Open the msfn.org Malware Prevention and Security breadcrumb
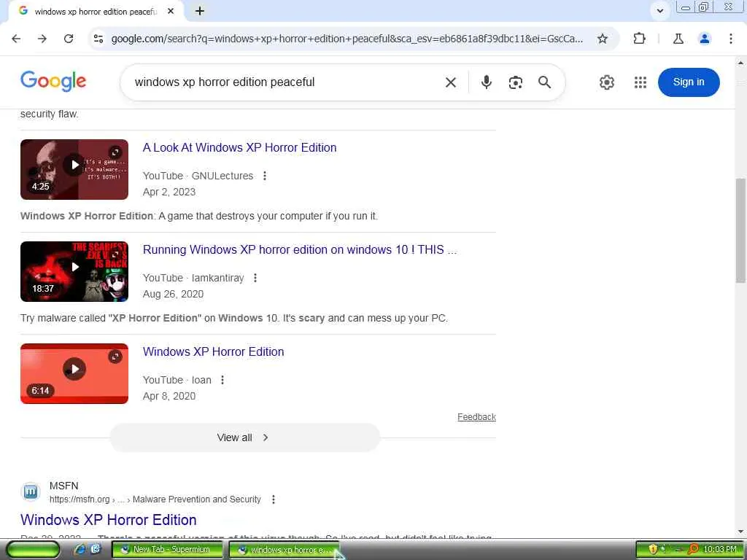This screenshot has height=560, width=747. (x=155, y=499)
